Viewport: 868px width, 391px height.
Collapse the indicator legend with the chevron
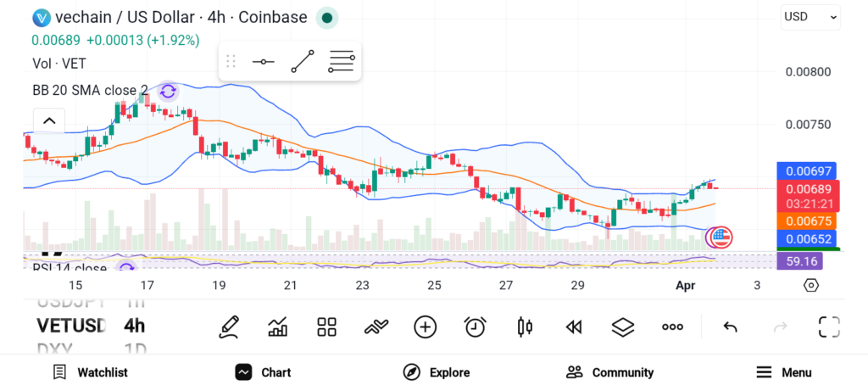pos(49,120)
